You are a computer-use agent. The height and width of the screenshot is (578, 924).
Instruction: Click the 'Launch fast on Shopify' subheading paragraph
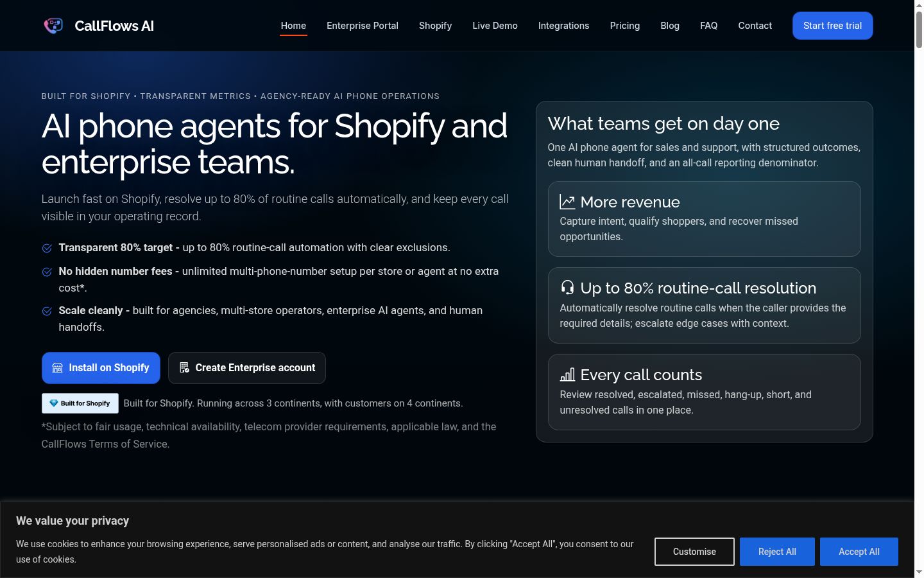pyautogui.click(x=275, y=207)
